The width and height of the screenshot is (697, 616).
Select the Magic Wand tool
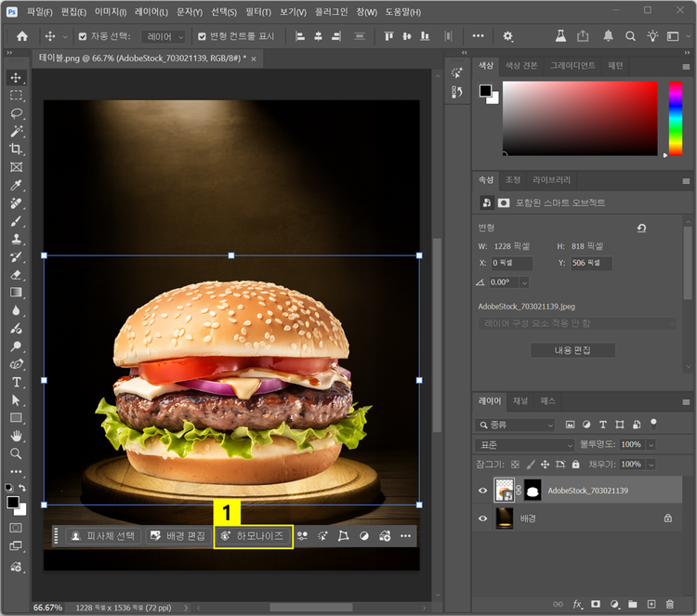point(16,131)
